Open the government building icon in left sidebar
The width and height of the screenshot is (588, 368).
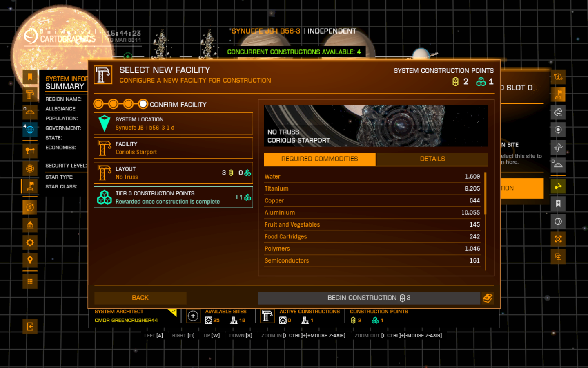(x=30, y=225)
